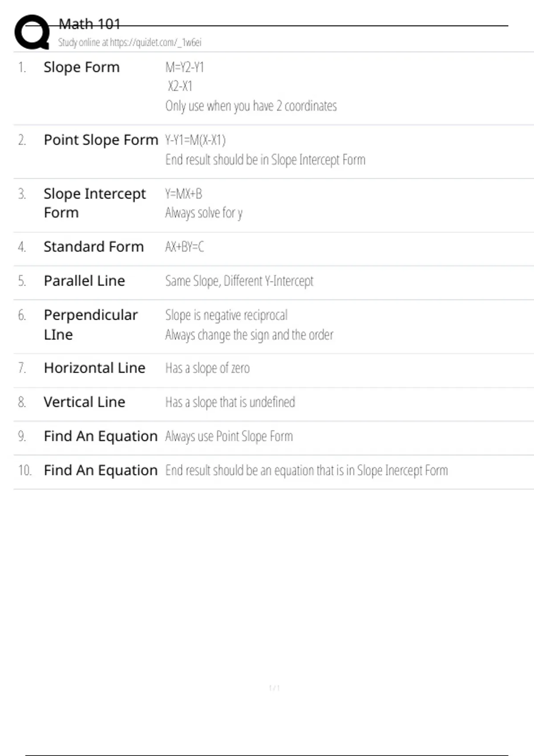The width and height of the screenshot is (534, 756).
Task: Click the Math 101 title
Action: 89,24
